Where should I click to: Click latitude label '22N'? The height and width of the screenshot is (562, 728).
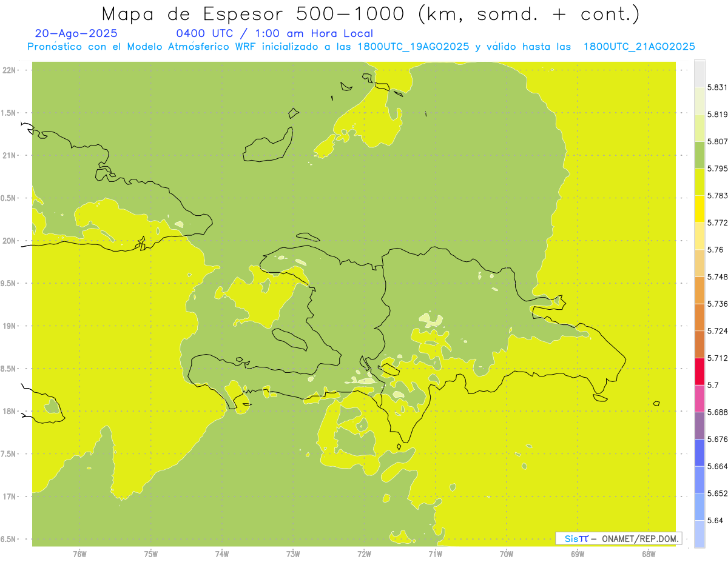[8, 70]
